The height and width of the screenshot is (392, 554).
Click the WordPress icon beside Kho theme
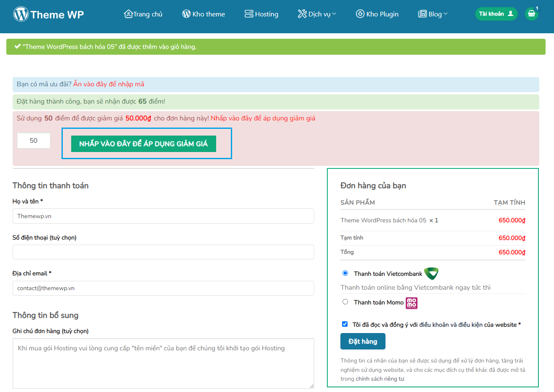pyautogui.click(x=186, y=14)
